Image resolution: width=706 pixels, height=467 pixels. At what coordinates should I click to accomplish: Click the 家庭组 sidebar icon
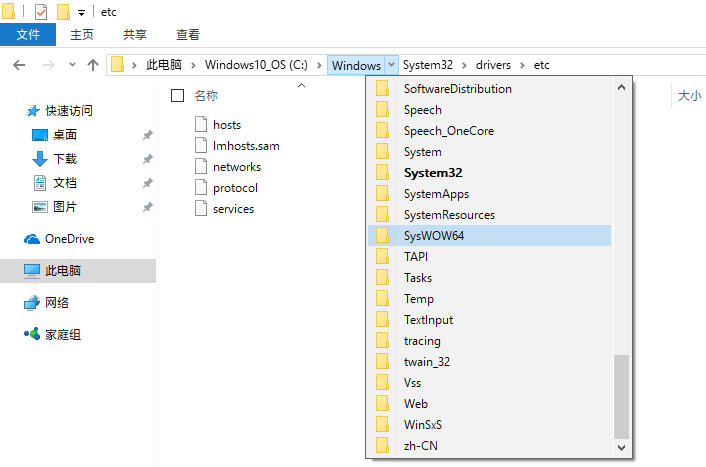pyautogui.click(x=32, y=335)
